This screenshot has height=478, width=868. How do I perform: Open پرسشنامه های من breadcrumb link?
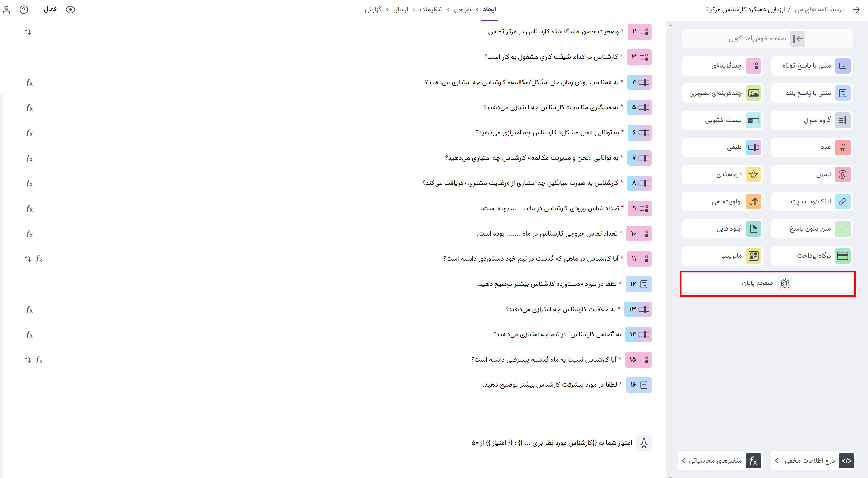click(x=819, y=9)
